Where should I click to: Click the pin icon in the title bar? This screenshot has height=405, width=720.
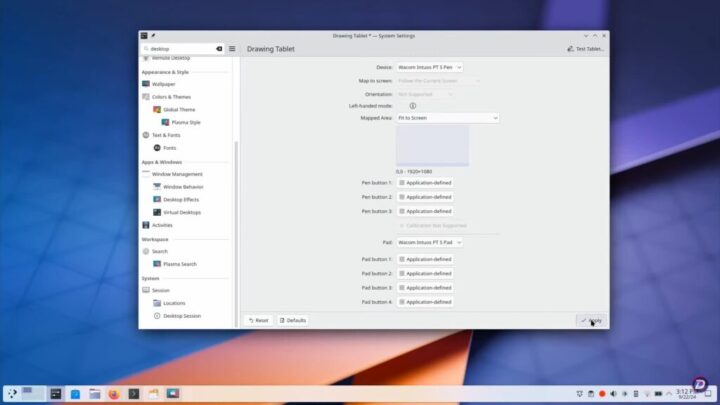pos(153,36)
